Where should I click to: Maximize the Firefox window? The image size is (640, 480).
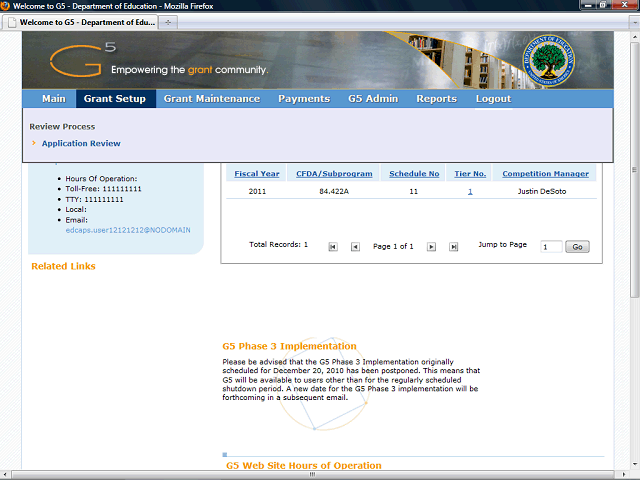[x=603, y=5]
